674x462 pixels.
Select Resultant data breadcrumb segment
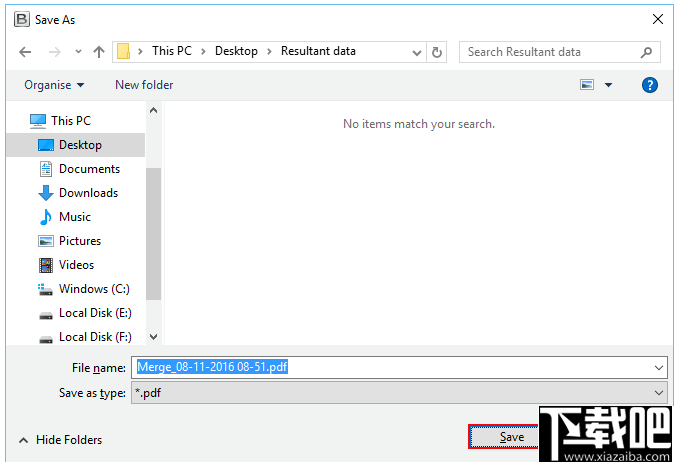coord(318,51)
